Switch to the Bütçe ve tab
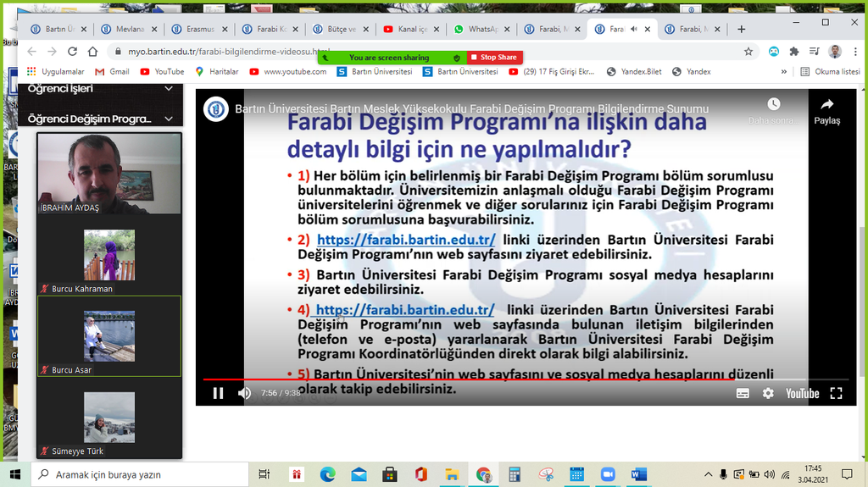The width and height of the screenshot is (868, 487). (342, 29)
